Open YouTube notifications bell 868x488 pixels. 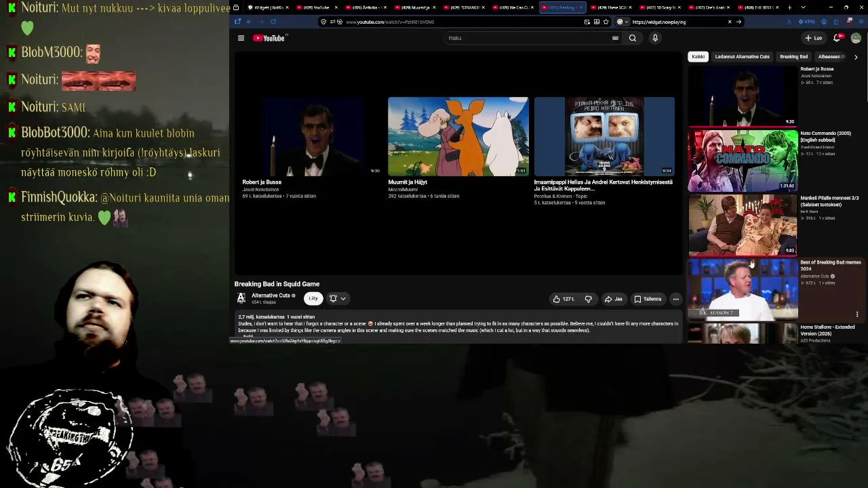click(x=837, y=38)
